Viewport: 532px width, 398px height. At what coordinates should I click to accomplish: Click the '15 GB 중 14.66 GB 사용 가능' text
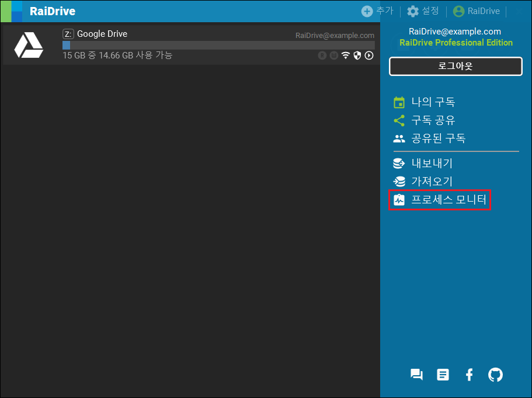point(117,56)
